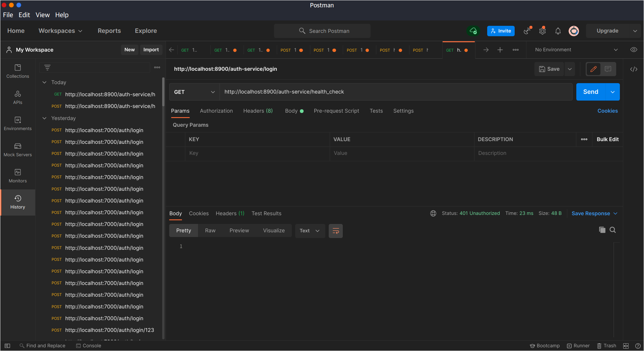Click the Send button
The width and height of the screenshot is (644, 351).
pyautogui.click(x=591, y=92)
